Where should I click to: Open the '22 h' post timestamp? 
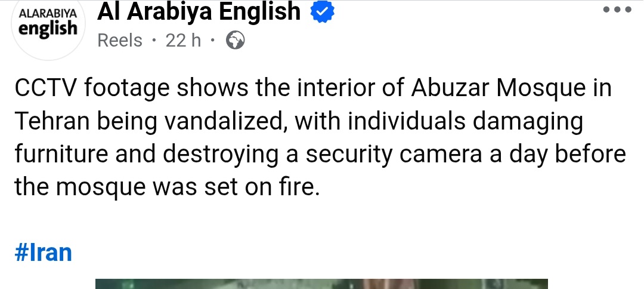tap(183, 41)
